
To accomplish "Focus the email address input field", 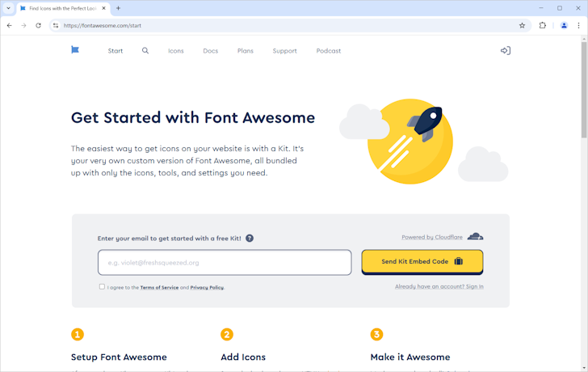I will pyautogui.click(x=225, y=262).
